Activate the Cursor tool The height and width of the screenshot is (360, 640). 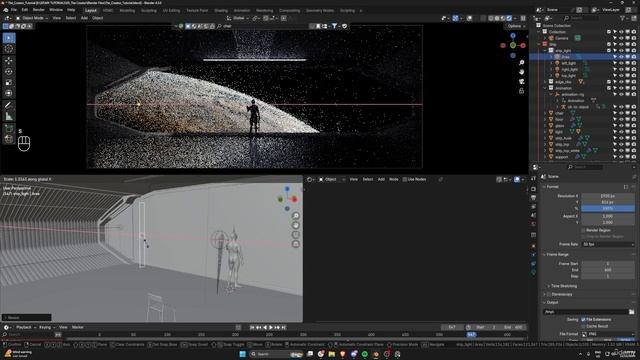pos(9,49)
